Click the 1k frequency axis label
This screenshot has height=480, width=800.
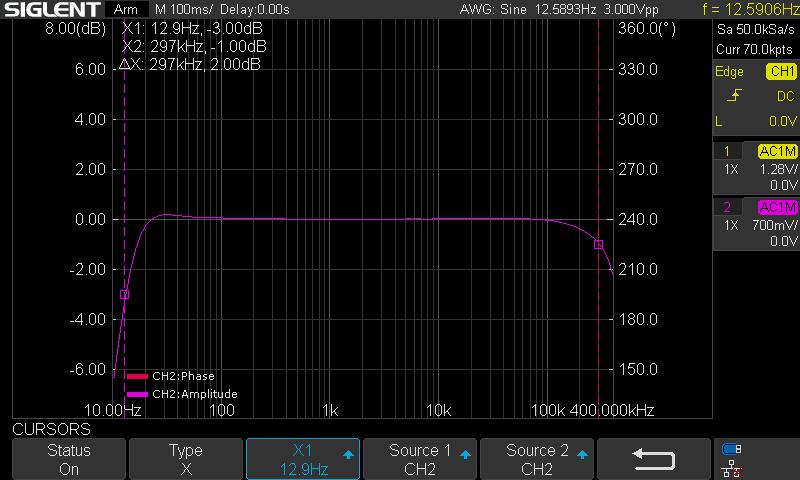(330, 410)
